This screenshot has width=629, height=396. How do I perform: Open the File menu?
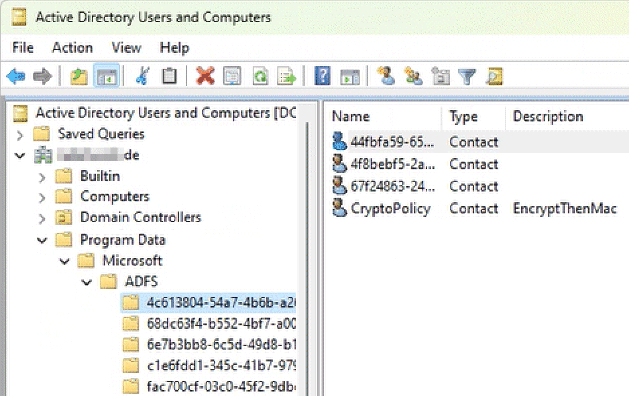23,47
